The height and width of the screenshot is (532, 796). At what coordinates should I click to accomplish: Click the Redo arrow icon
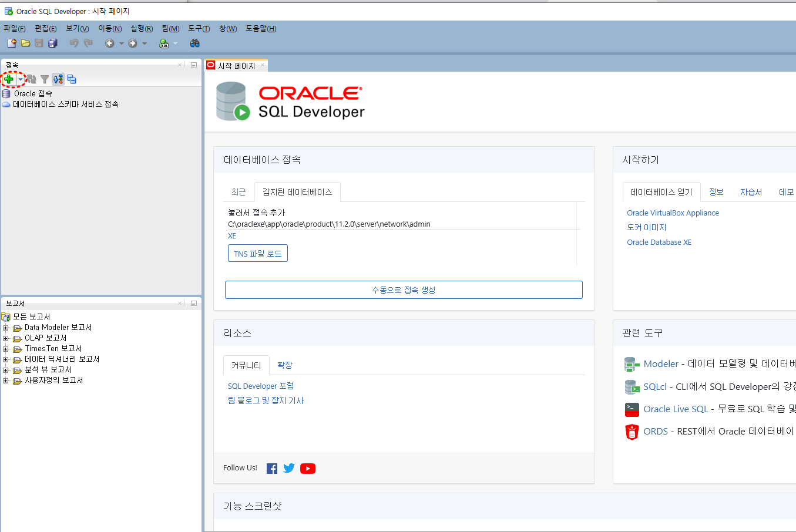pyautogui.click(x=88, y=43)
